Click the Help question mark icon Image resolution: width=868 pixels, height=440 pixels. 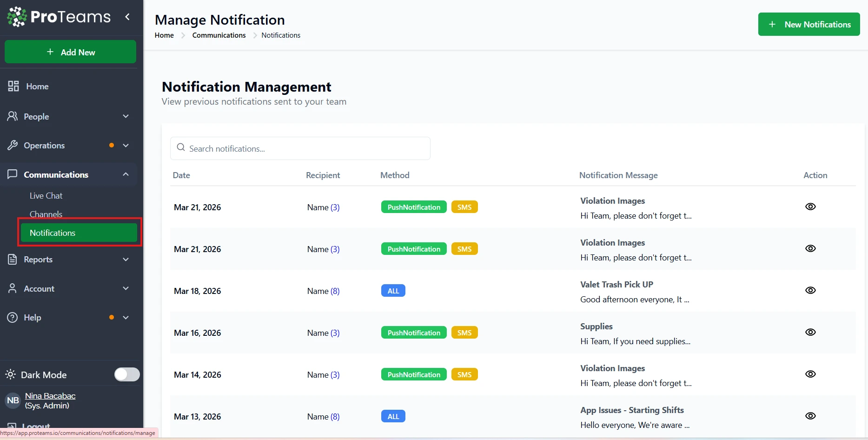[13, 317]
